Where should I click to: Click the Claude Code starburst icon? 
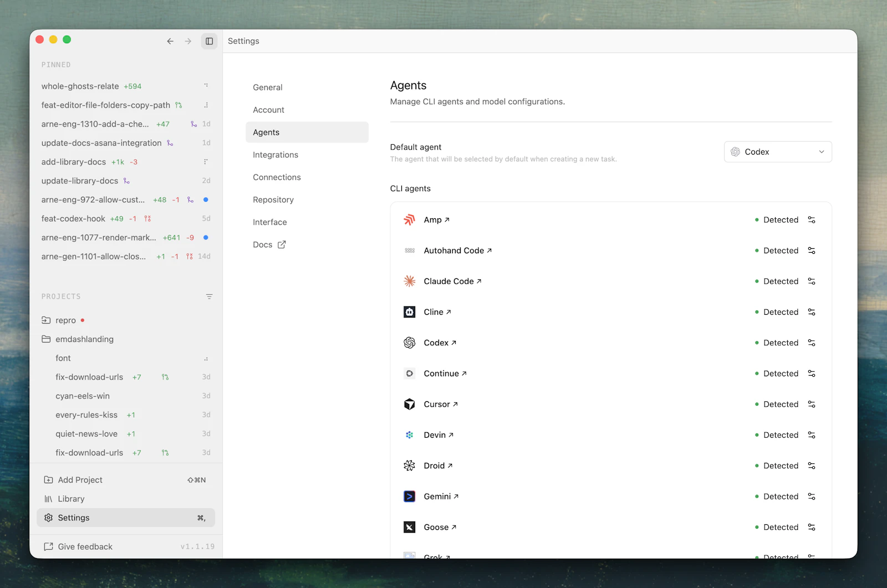(x=410, y=282)
